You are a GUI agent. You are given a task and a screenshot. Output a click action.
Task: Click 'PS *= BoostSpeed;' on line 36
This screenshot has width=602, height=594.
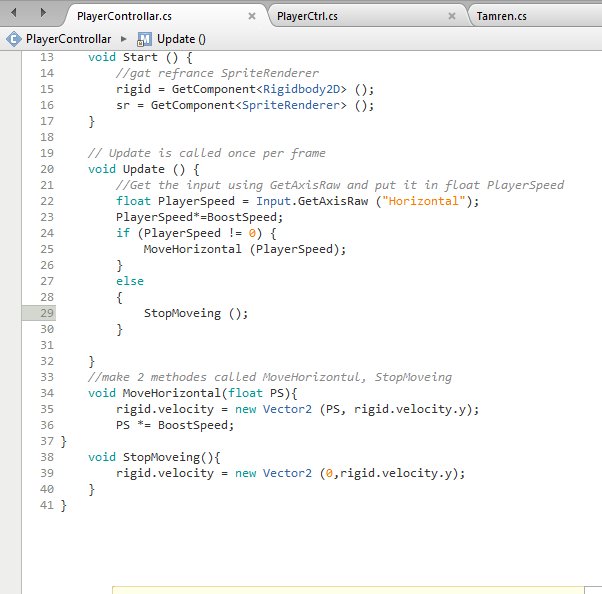tap(175, 425)
